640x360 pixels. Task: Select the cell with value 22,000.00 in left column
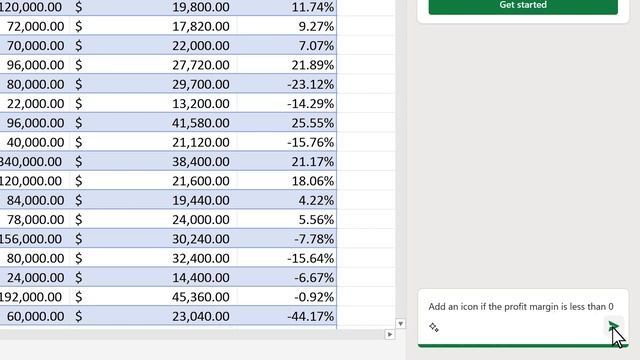[35, 103]
